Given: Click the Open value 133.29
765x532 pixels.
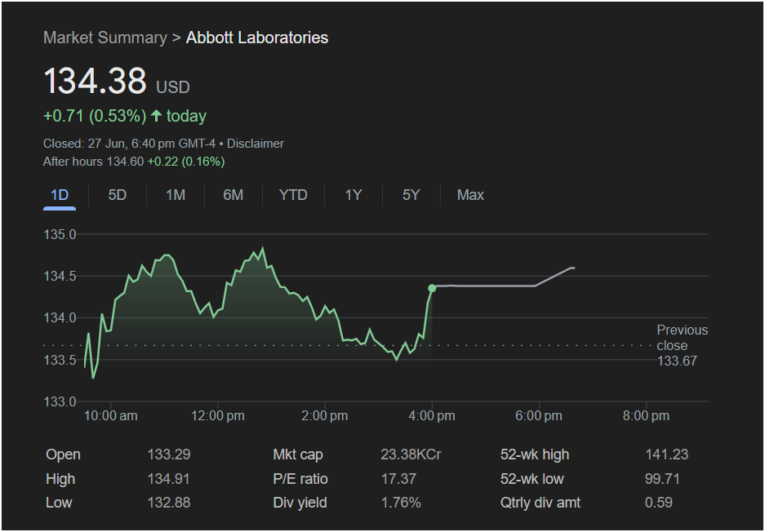Looking at the screenshot, I should 169,454.
